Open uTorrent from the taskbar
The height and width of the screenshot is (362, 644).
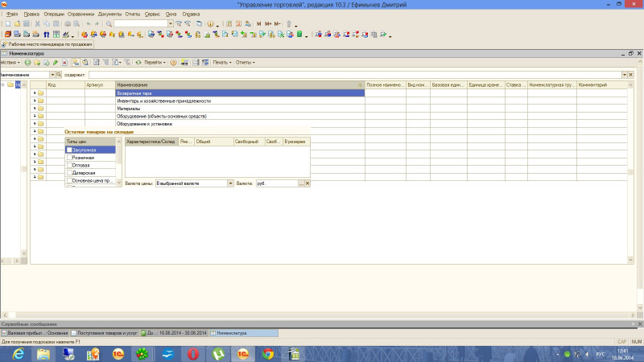pyautogui.click(x=218, y=354)
